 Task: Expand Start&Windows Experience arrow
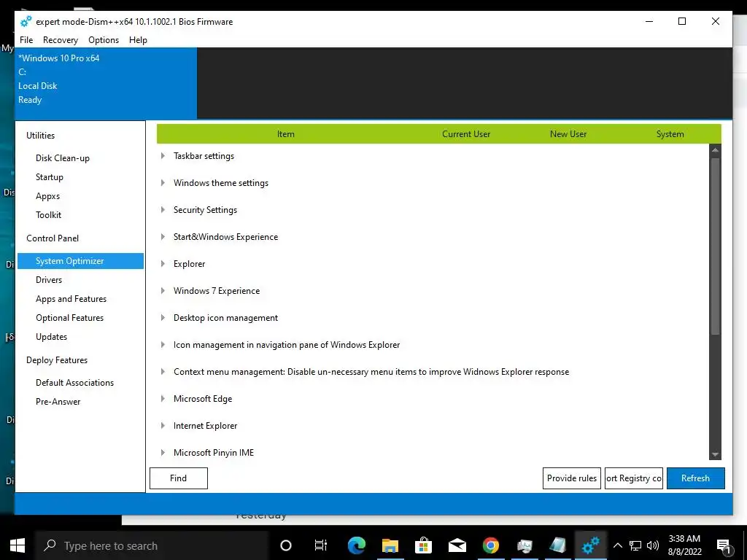163,237
